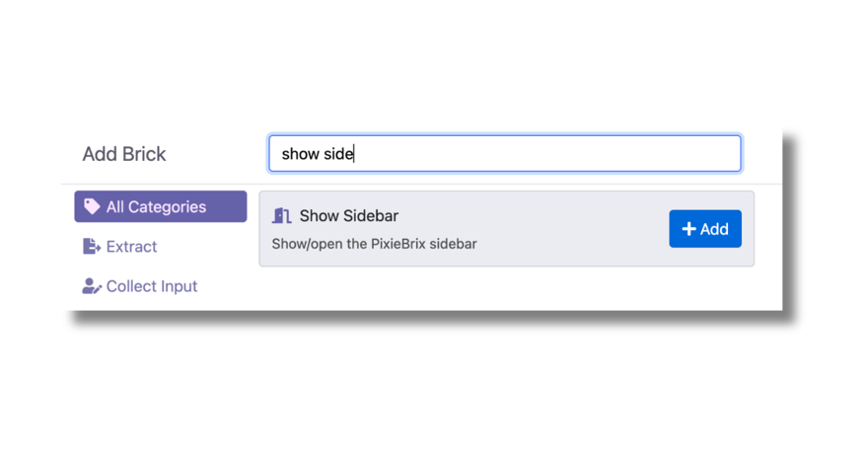Click the typed text 'show side'
The image size is (868, 461).
(x=318, y=153)
